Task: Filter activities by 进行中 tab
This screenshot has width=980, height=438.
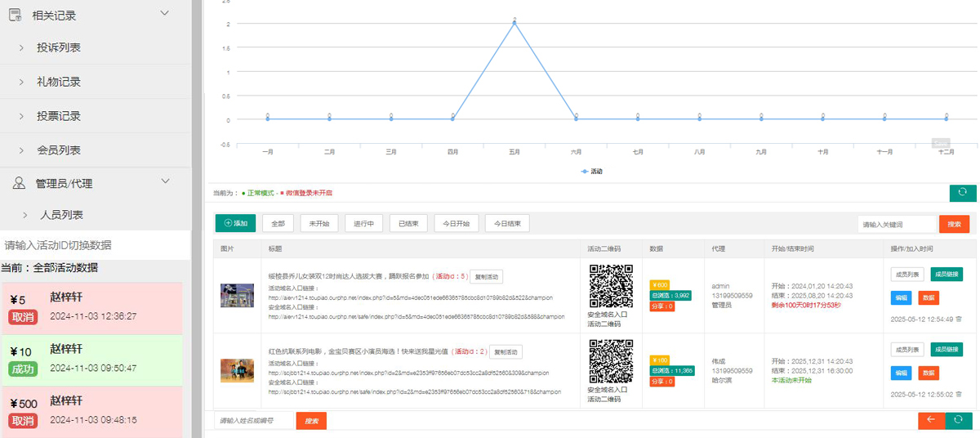Action: (x=363, y=223)
